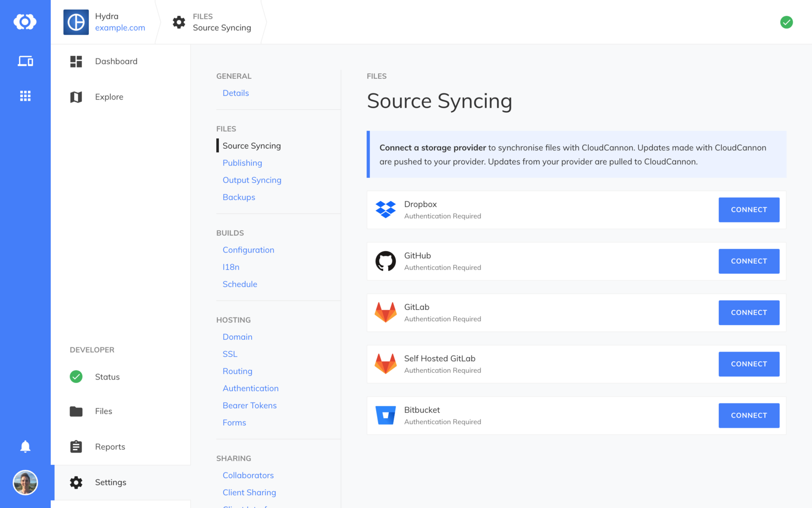
Task: Open the apps grid icon in the sidebar
Action: pos(25,96)
